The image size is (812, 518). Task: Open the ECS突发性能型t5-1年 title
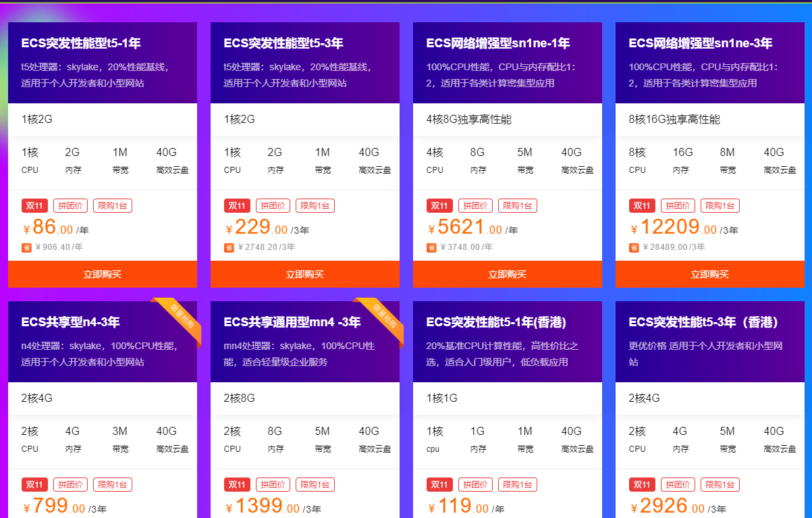[x=81, y=43]
